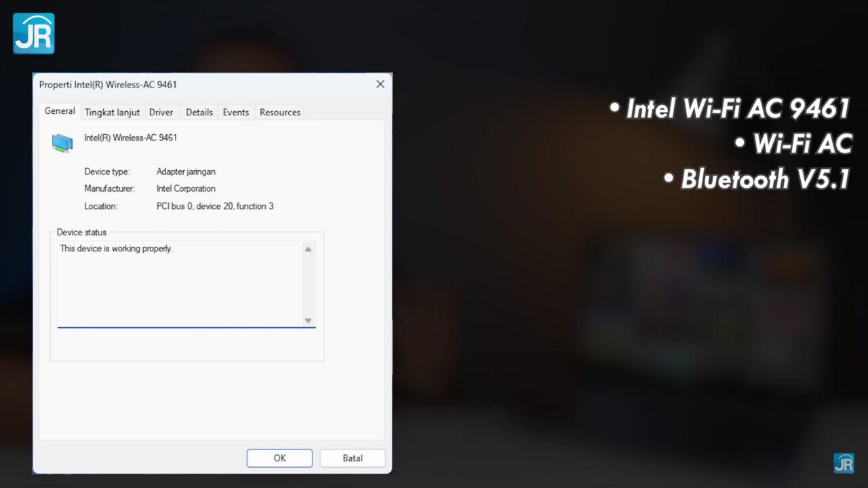Open the Details tab
Viewport: 868px width, 488px height.
(x=199, y=113)
